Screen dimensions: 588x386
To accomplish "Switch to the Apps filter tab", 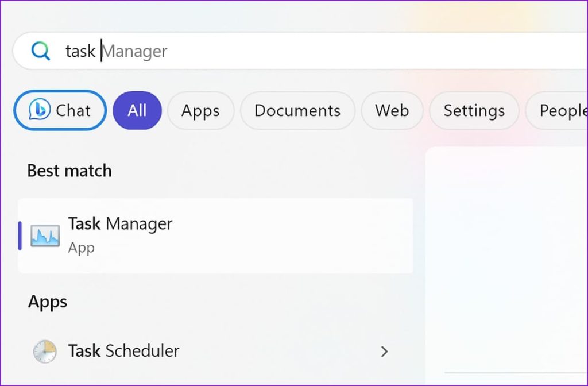I will 200,110.
